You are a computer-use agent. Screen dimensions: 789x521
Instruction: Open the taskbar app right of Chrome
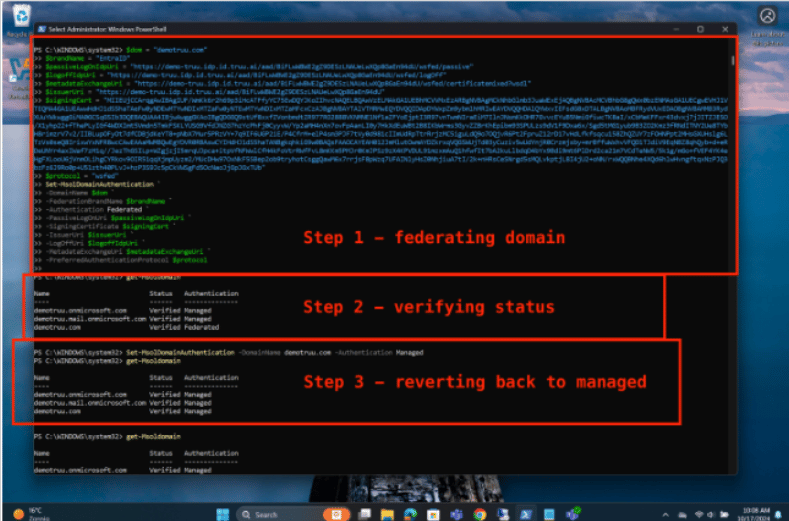coord(503,514)
